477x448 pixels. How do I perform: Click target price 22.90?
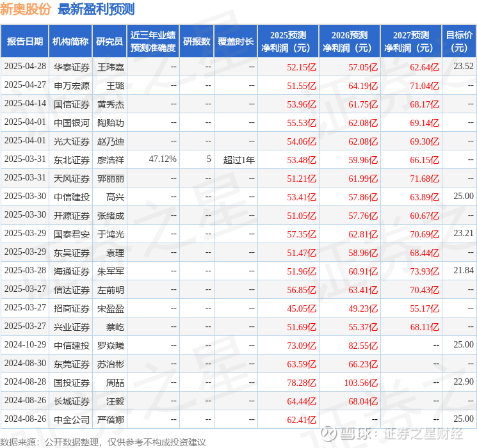coord(464,381)
